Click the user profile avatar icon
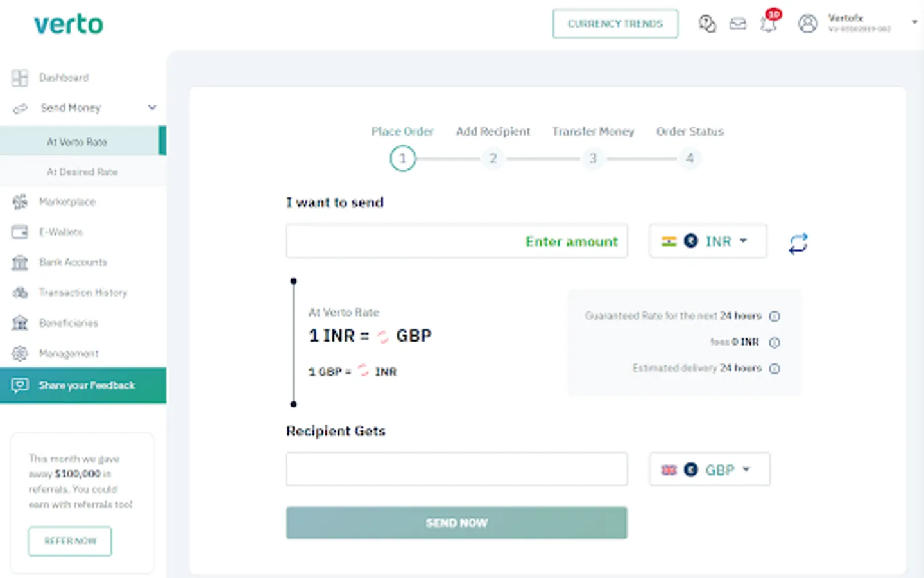This screenshot has height=578, width=924. coord(808,24)
